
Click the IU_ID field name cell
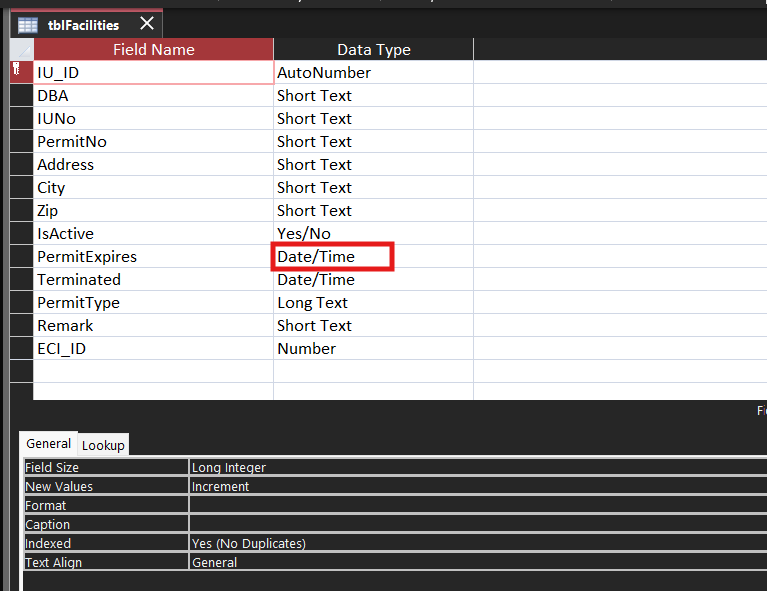[154, 72]
